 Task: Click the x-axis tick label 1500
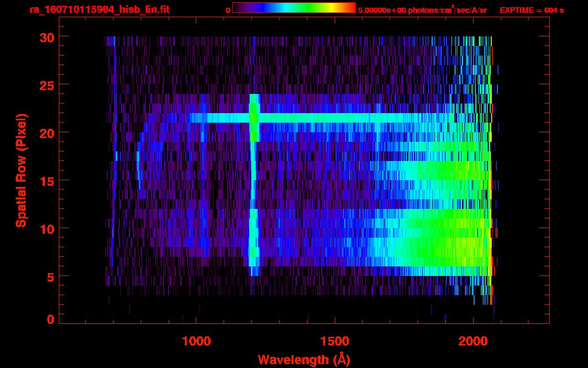[335, 341]
